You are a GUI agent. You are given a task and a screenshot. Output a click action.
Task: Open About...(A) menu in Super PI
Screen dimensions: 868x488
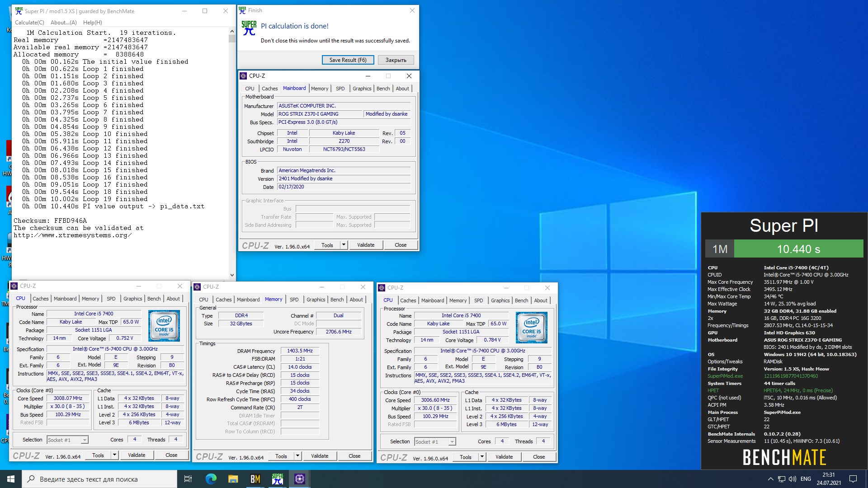point(63,22)
